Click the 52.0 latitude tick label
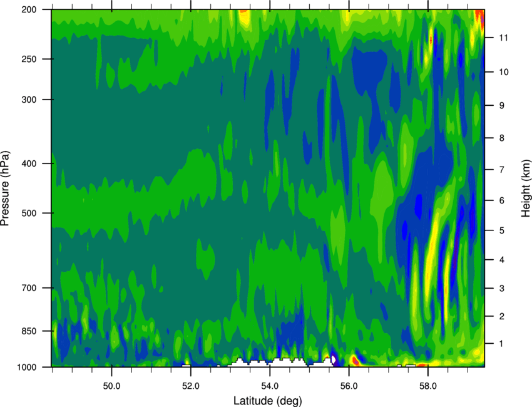532x407 pixels. click(191, 386)
